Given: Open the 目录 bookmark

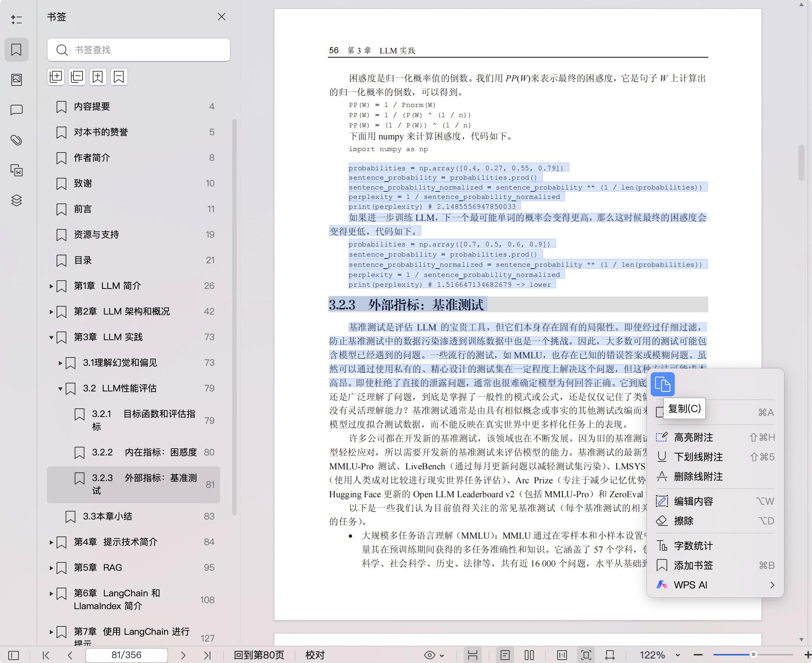Looking at the screenshot, I should click(x=133, y=260).
